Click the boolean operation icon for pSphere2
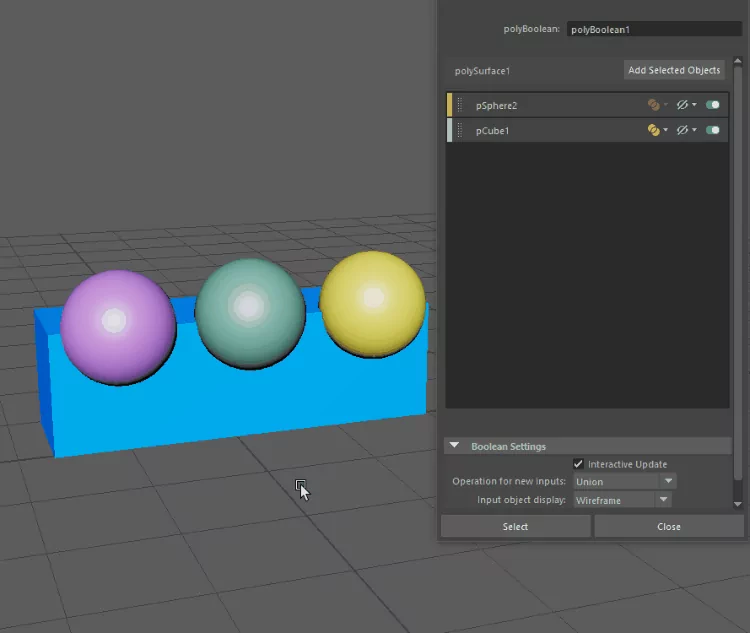750x633 pixels. [x=653, y=105]
